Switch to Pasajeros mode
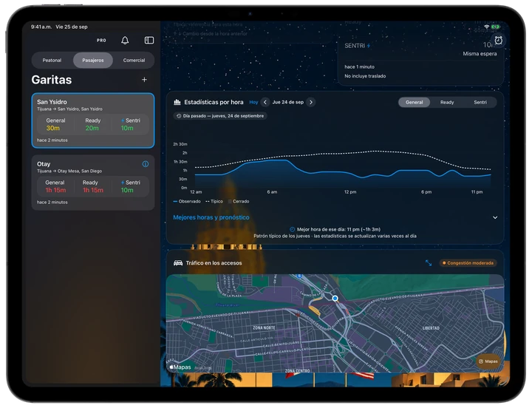Viewport: 532px width, 408px height. point(93,61)
